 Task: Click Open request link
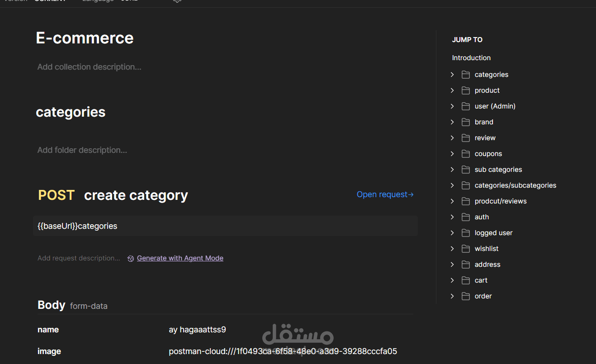coord(385,194)
